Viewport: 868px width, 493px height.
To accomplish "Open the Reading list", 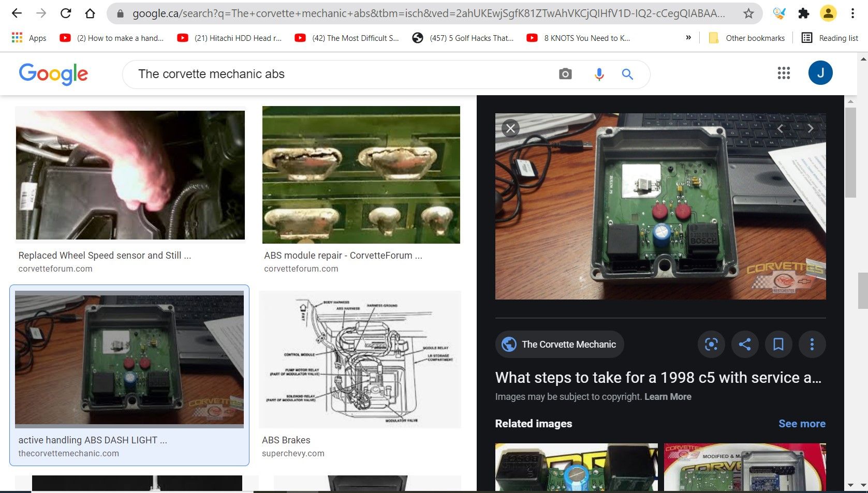I will coord(830,38).
